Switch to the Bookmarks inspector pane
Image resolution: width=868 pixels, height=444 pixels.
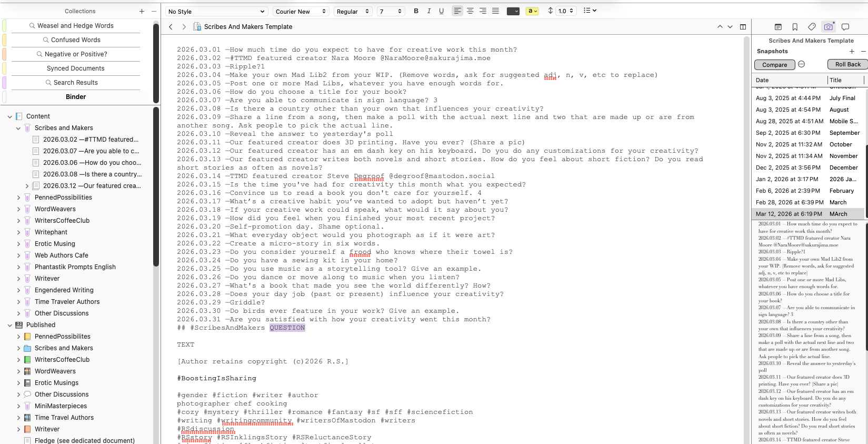tap(795, 27)
